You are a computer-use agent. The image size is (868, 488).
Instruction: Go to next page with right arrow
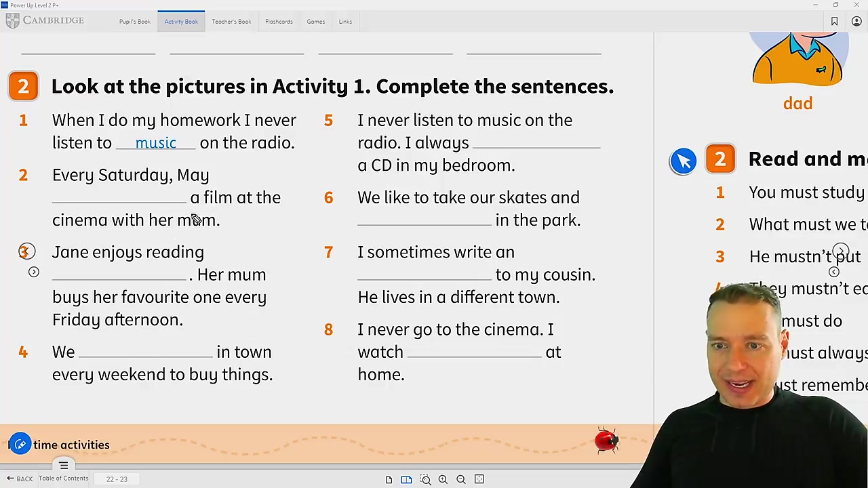(841, 251)
